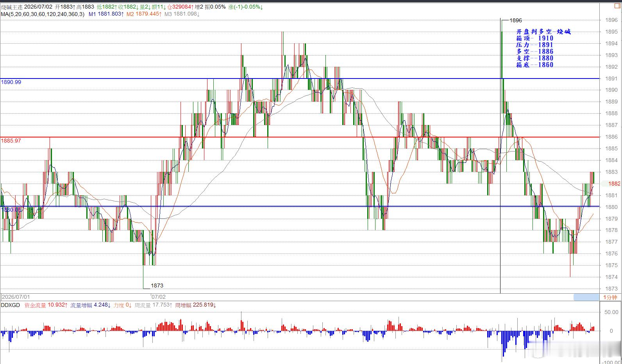This screenshot has width=622, height=364.
Task: Select the 1885.97 red line label
Action: point(11,141)
